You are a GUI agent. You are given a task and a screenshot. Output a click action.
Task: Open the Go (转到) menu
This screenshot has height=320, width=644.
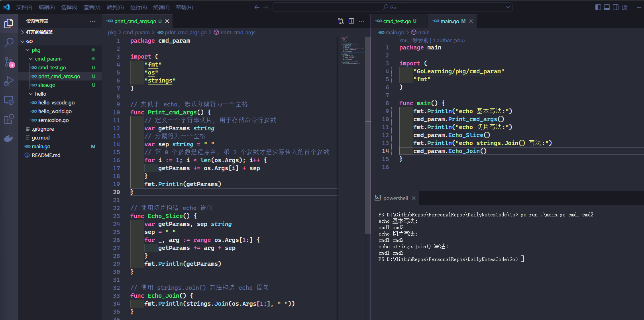tap(115, 7)
